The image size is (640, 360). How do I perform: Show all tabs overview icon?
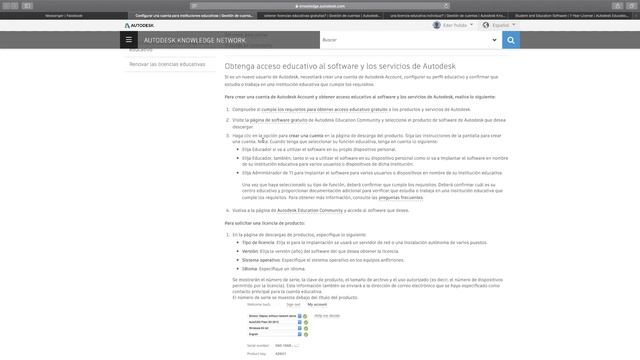coord(631,6)
